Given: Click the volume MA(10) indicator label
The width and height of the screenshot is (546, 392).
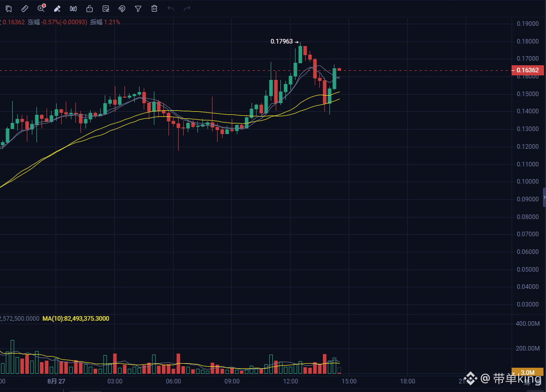Looking at the screenshot, I should tap(75, 319).
